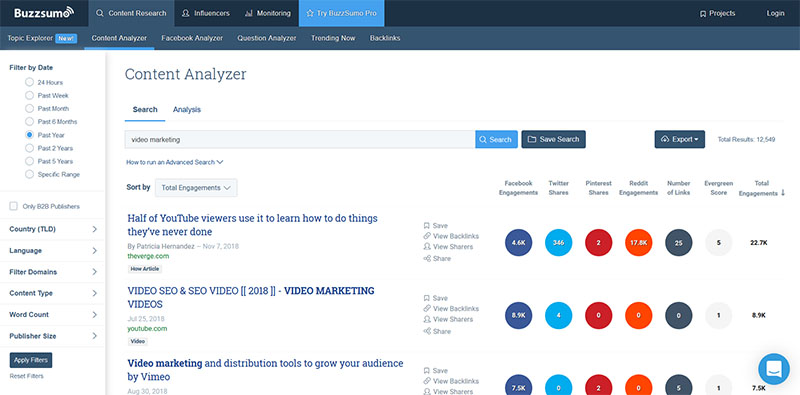The width and height of the screenshot is (800, 395).
Task: Click Share for theverge.com article
Action: (x=437, y=259)
